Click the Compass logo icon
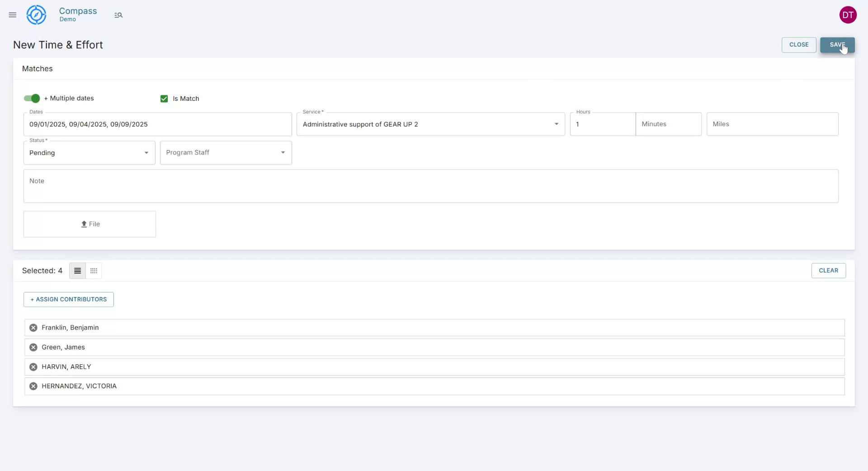The height and width of the screenshot is (471, 868). pos(36,14)
